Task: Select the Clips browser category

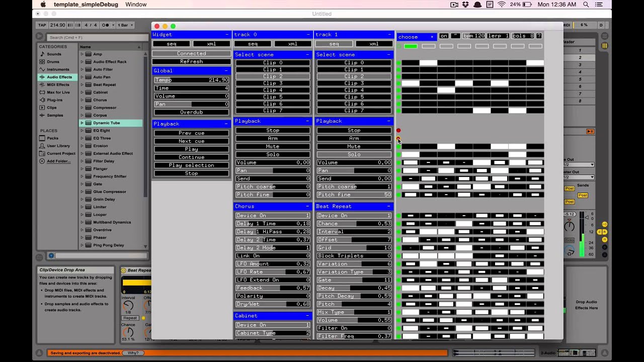Action: pyautogui.click(x=51, y=108)
